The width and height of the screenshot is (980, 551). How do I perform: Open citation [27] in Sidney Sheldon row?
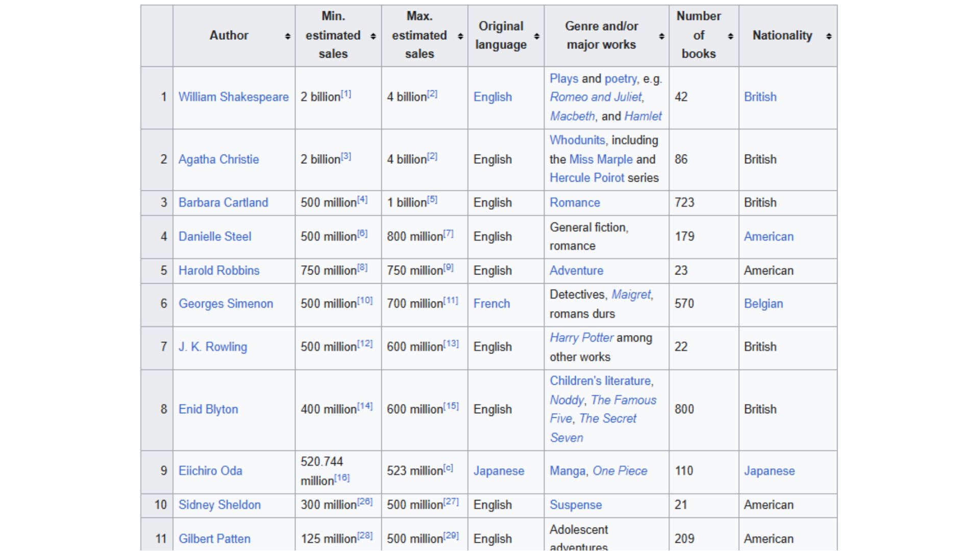point(451,502)
